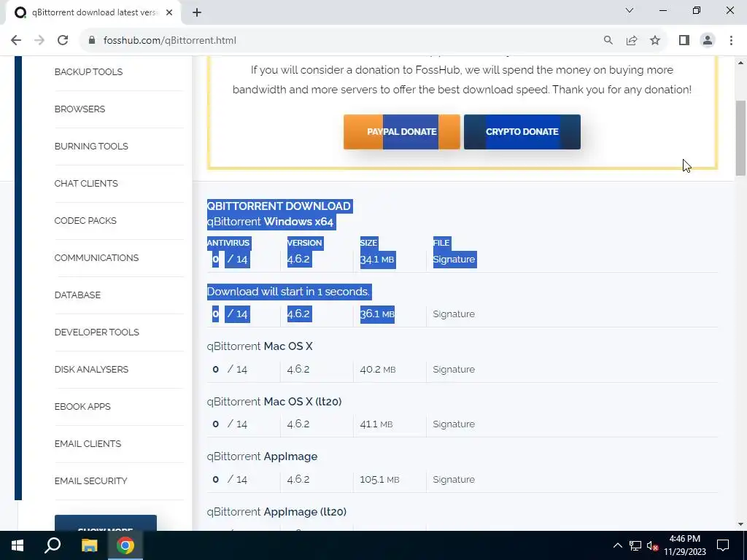Open the Burning Tools category

point(91,146)
